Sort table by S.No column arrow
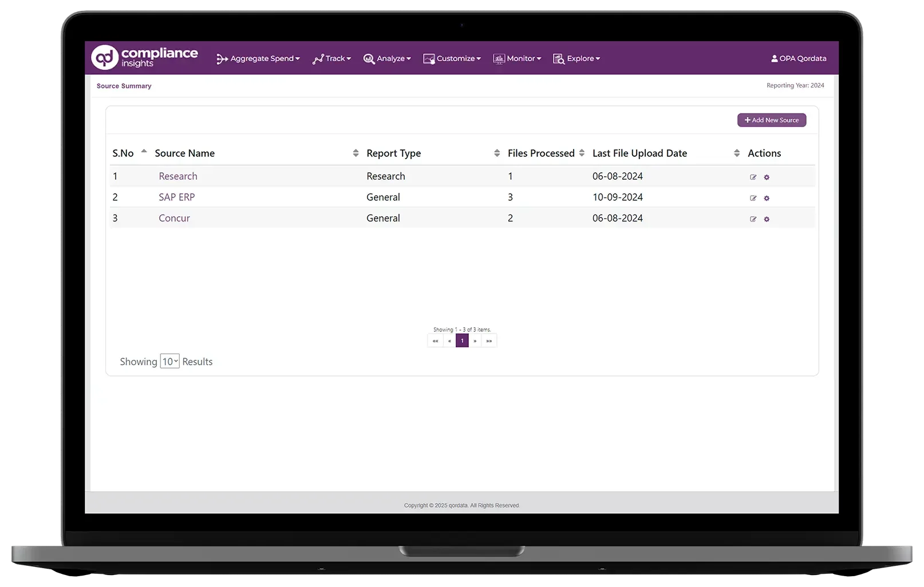 [x=144, y=152]
